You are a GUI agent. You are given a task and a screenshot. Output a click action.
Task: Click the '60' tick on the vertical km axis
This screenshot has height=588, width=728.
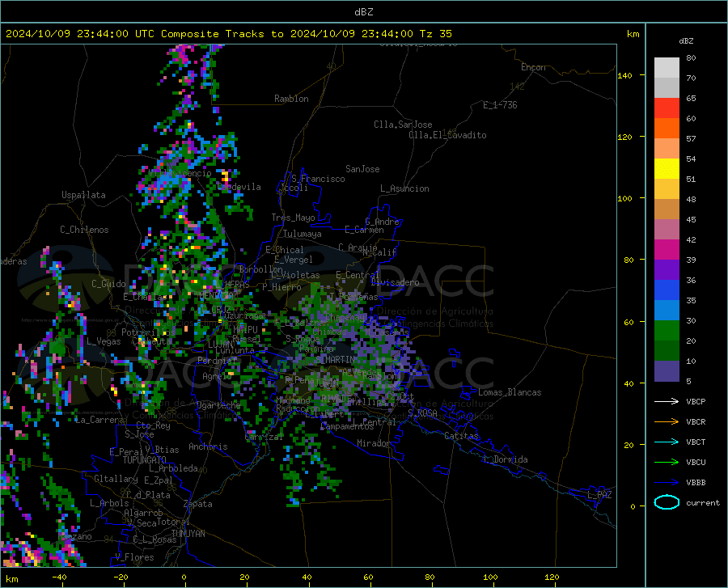click(x=629, y=322)
